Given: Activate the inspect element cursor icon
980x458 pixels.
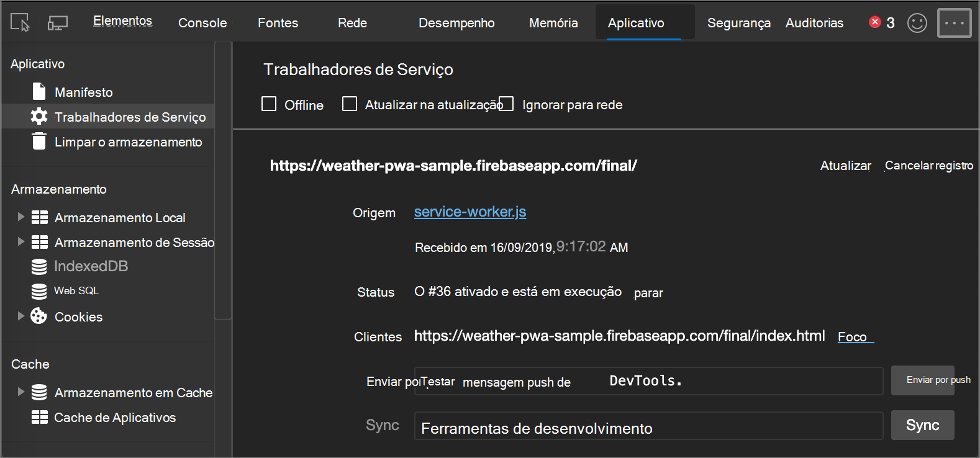Looking at the screenshot, I should click(x=20, y=22).
